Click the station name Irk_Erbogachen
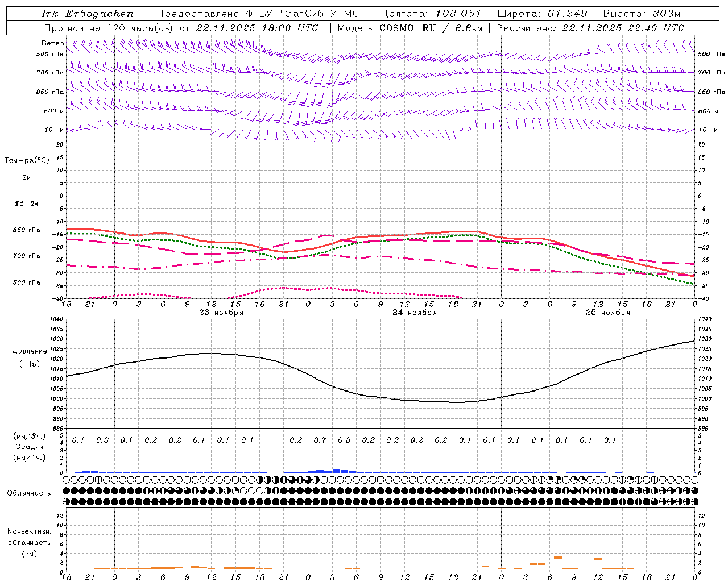The width and height of the screenshot is (728, 582). point(88,14)
